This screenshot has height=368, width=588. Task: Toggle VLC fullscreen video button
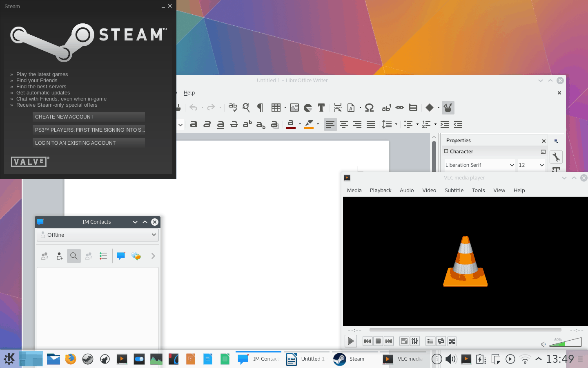(x=404, y=341)
